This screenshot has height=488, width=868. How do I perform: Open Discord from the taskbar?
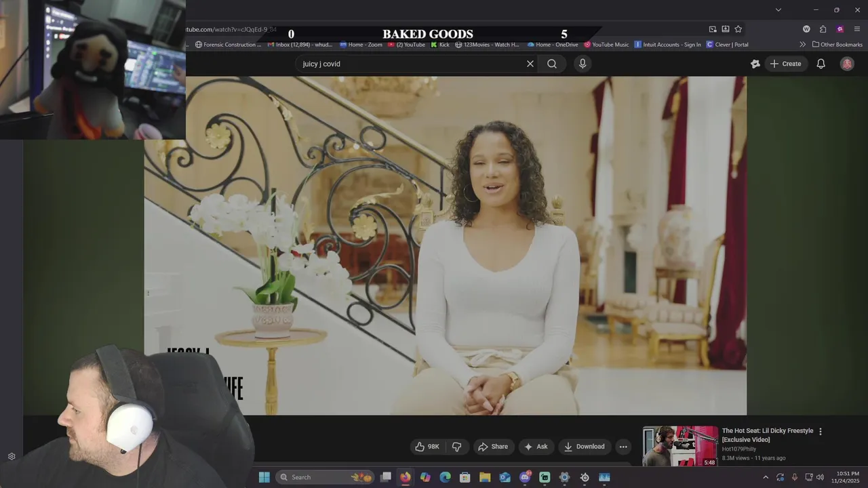525,477
